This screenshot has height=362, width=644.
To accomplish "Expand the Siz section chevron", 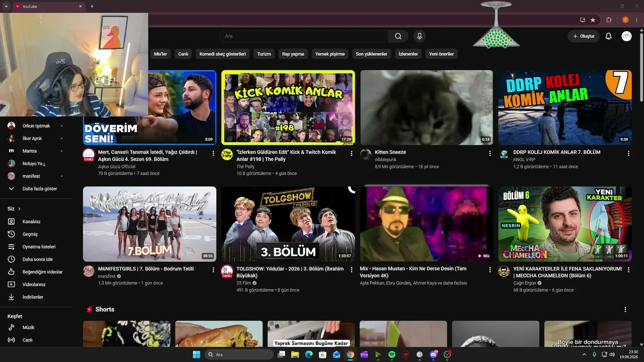I will (x=20, y=209).
